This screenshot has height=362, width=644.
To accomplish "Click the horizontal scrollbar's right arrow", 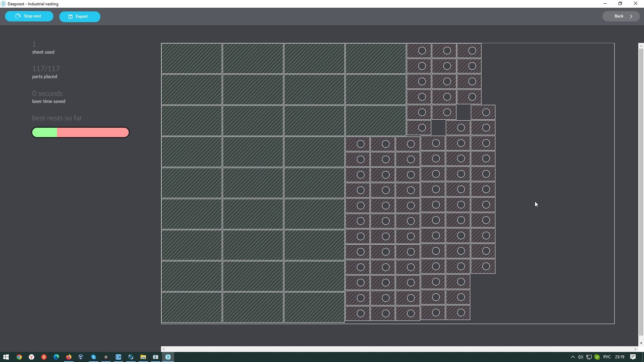I will 635,349.
